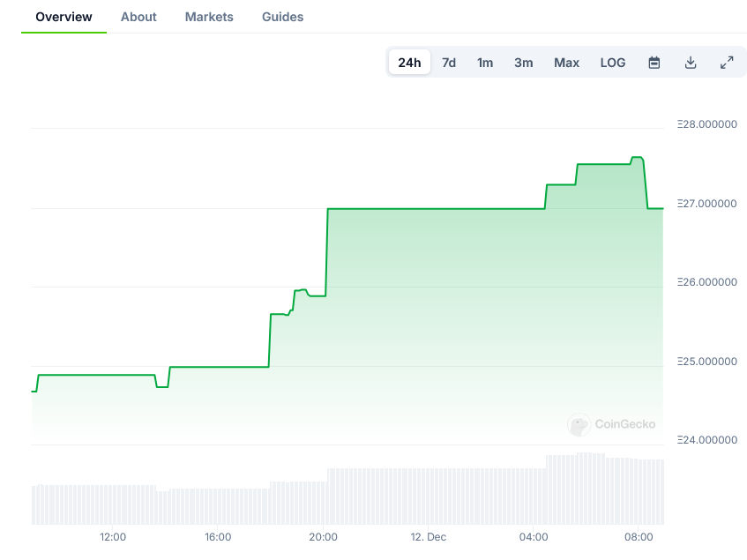Click the tallest volume bars near 06:00

click(591, 489)
